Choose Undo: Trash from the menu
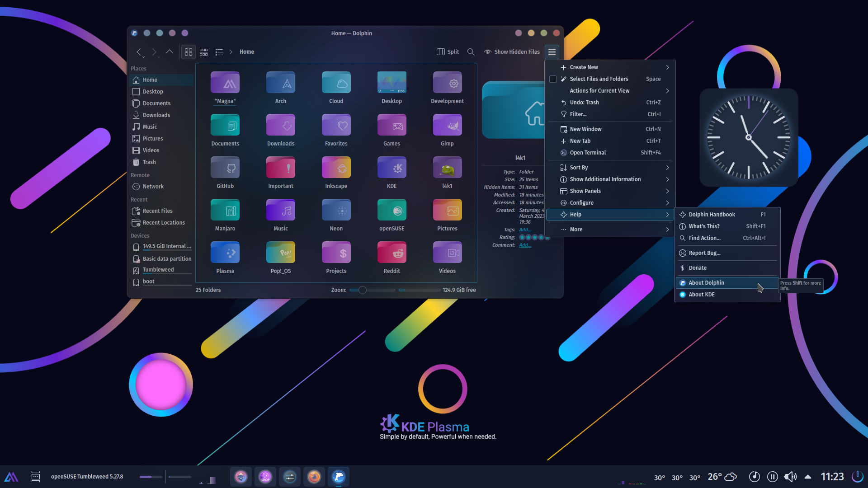Screen dimensions: 868x488 click(610, 103)
